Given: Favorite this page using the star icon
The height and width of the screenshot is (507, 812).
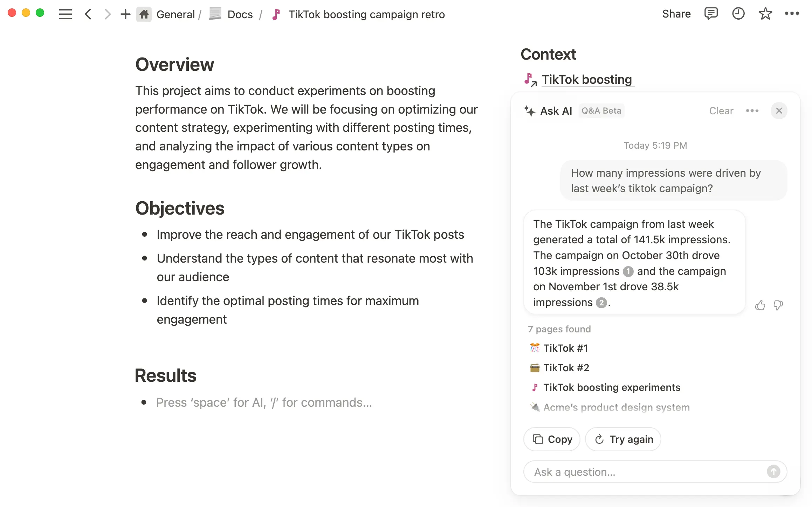Looking at the screenshot, I should 765,14.
